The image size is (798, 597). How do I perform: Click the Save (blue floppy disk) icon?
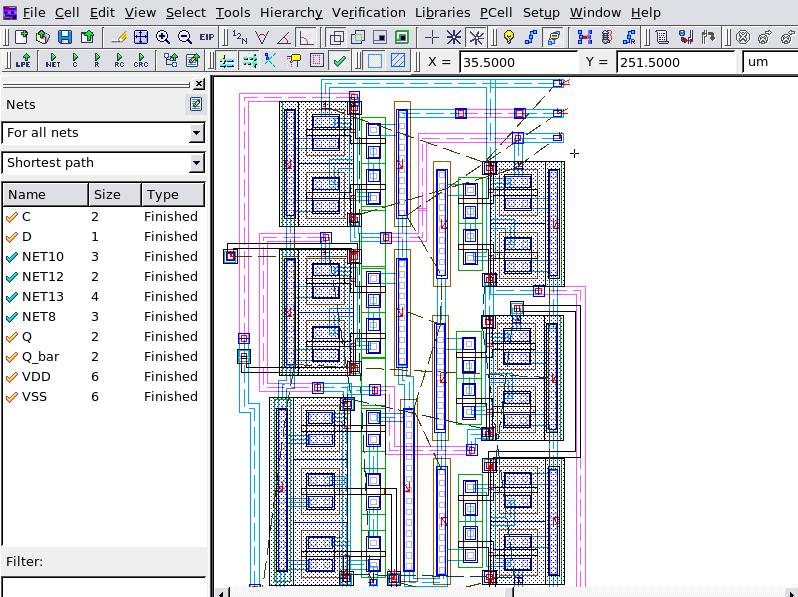tap(65, 37)
